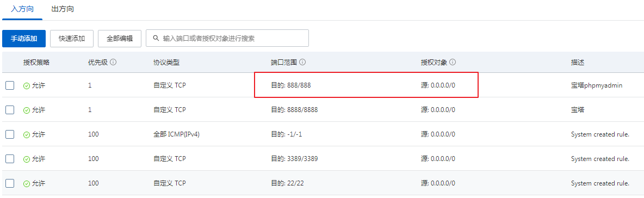Focus the port or authorization object search field
The width and height of the screenshot is (644, 198).
227,38
